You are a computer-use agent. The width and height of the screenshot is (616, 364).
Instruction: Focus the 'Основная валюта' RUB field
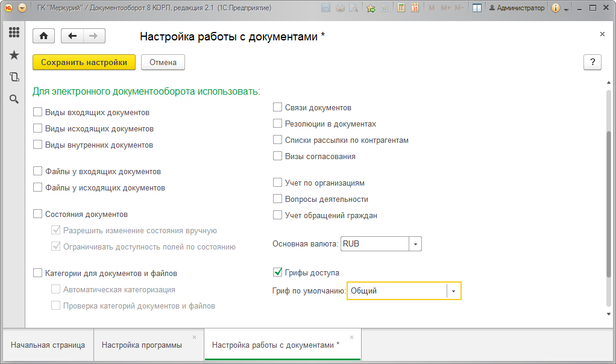tap(375, 244)
